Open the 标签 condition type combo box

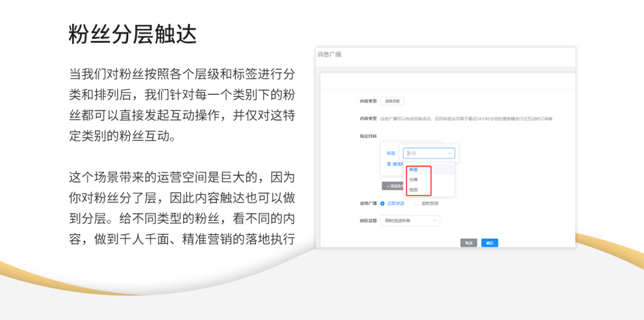(x=429, y=153)
